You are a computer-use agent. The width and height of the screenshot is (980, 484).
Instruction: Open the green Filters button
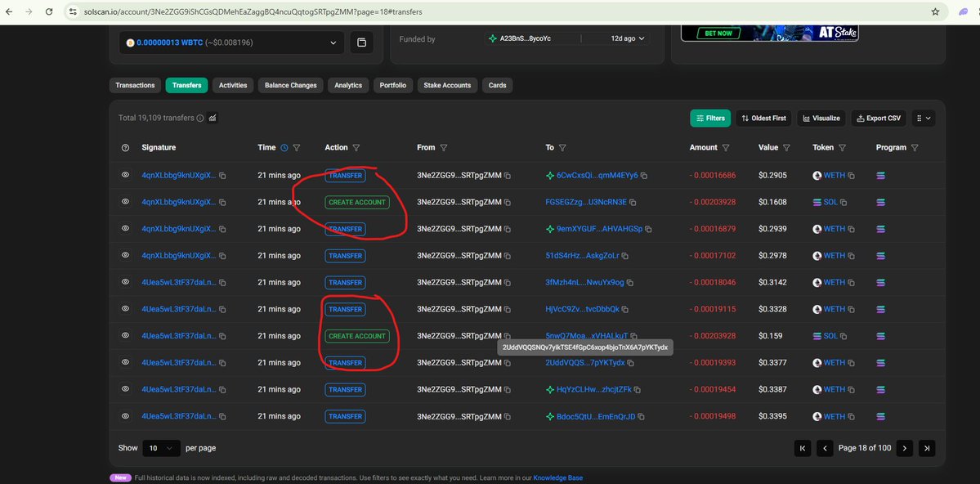click(x=710, y=119)
